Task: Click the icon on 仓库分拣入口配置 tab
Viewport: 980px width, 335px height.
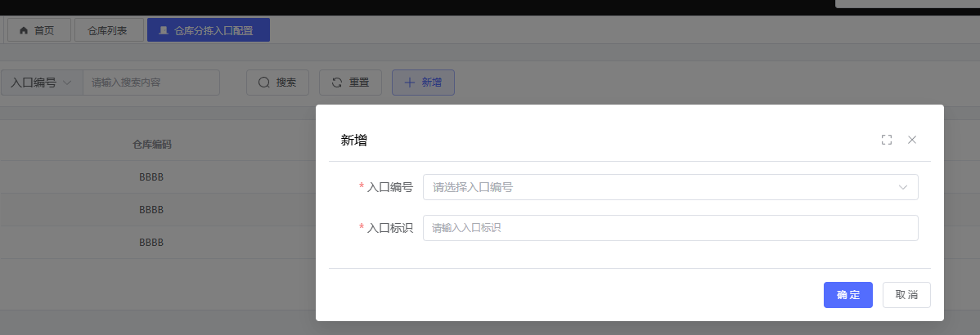Action: [164, 30]
